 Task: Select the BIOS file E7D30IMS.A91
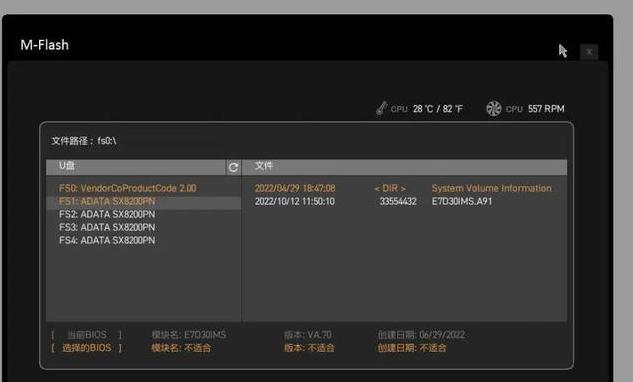click(x=462, y=201)
